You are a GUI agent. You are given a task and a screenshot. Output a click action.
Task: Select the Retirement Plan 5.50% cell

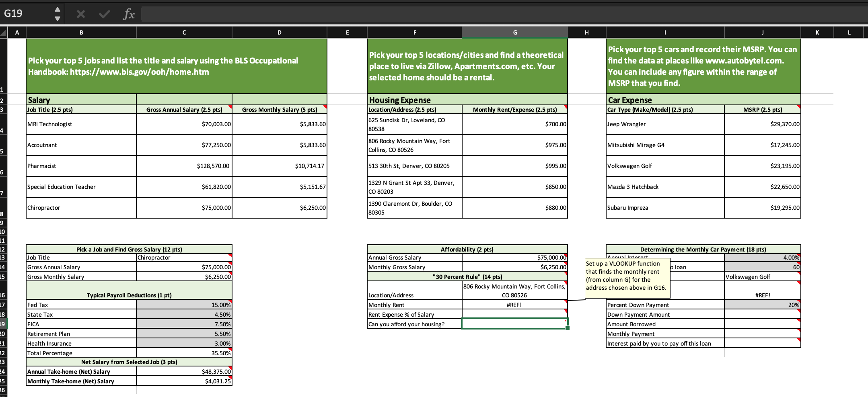184,334
